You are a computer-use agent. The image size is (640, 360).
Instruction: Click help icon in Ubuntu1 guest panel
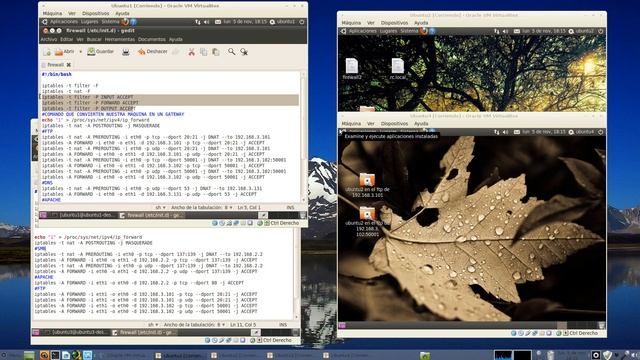pos(133,22)
